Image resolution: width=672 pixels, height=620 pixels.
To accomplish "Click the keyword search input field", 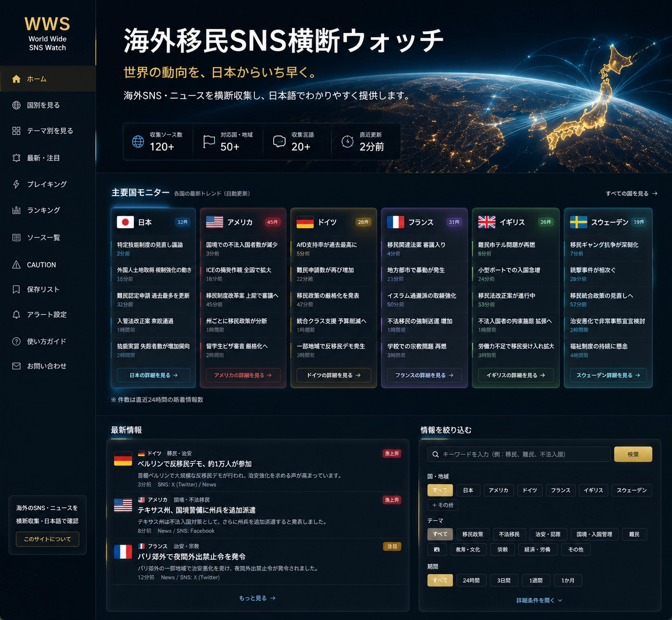I will [519, 454].
